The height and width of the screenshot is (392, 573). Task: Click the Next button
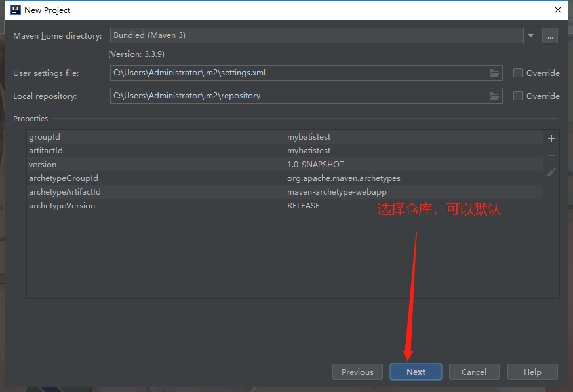(x=416, y=372)
